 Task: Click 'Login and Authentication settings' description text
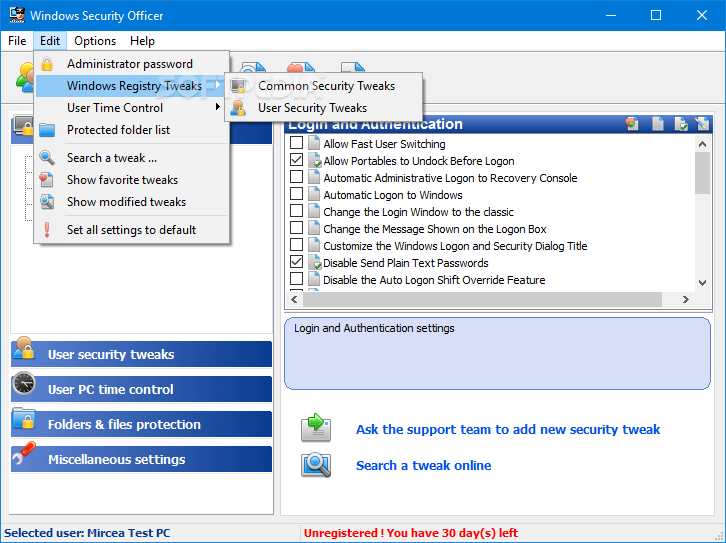(374, 328)
